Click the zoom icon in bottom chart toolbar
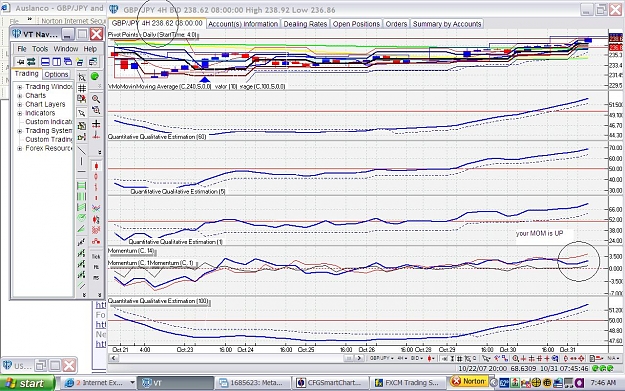The width and height of the screenshot is (625, 391). [x=516, y=358]
